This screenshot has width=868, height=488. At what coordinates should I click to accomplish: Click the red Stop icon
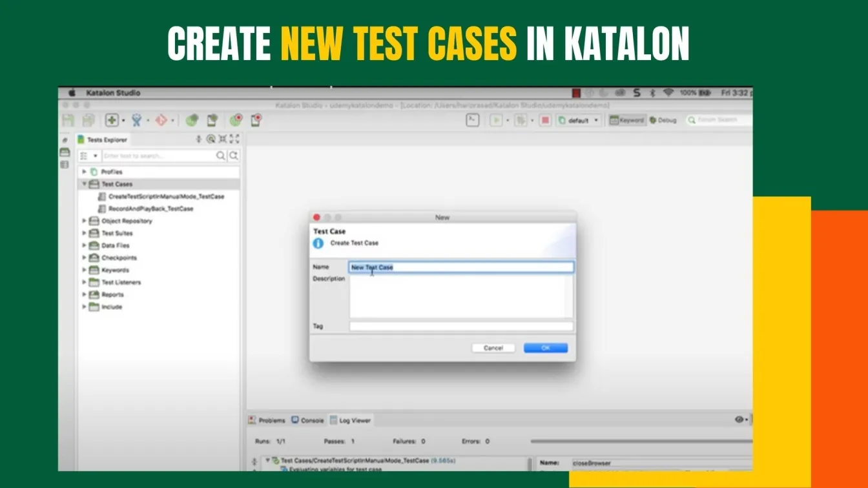[545, 120]
